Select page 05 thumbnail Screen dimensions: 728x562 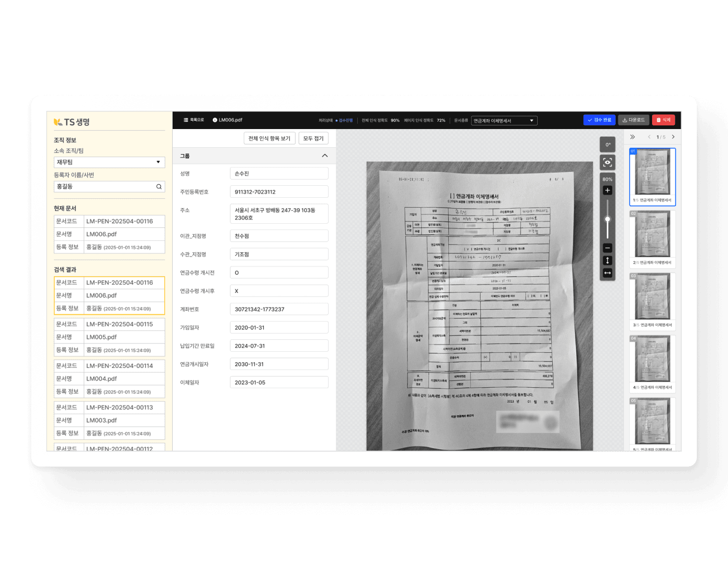pyautogui.click(x=652, y=425)
